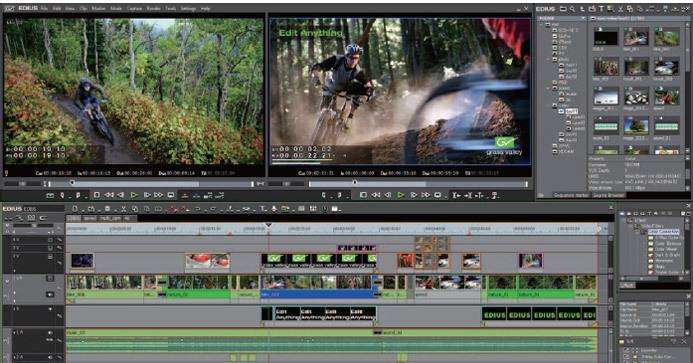Play the source player clip
The width and height of the screenshot is (693, 363).
[134, 195]
